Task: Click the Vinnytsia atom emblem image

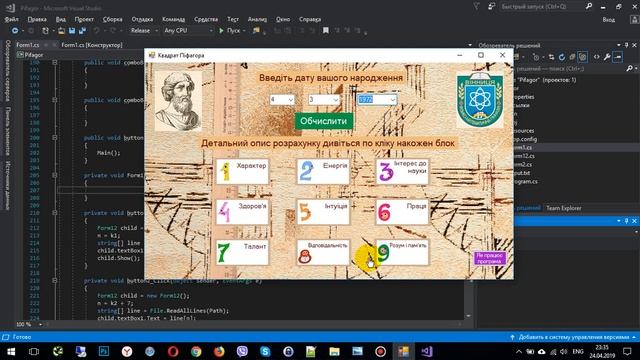Action: click(x=480, y=100)
